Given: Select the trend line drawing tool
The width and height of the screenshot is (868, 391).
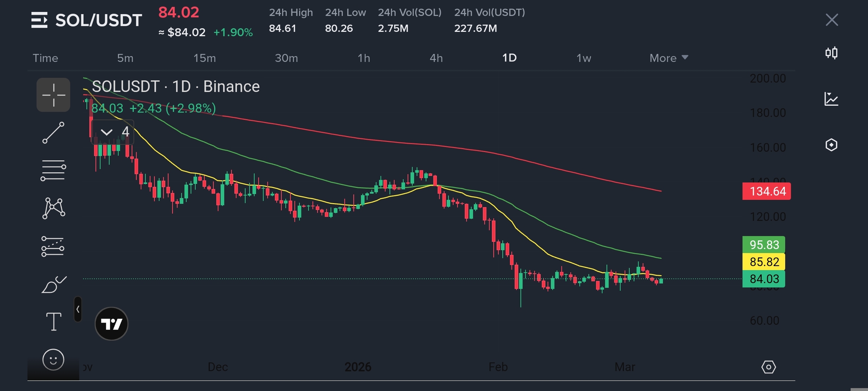Looking at the screenshot, I should click(53, 133).
